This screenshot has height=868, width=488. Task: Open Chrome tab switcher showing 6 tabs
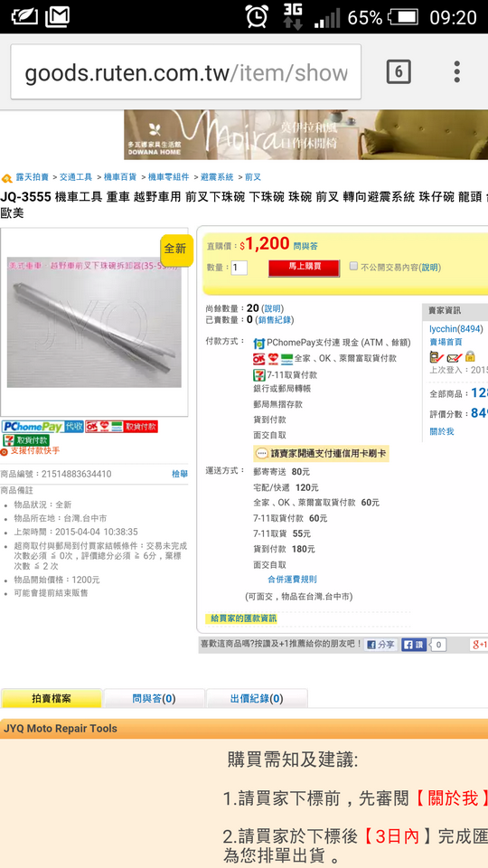pos(399,72)
